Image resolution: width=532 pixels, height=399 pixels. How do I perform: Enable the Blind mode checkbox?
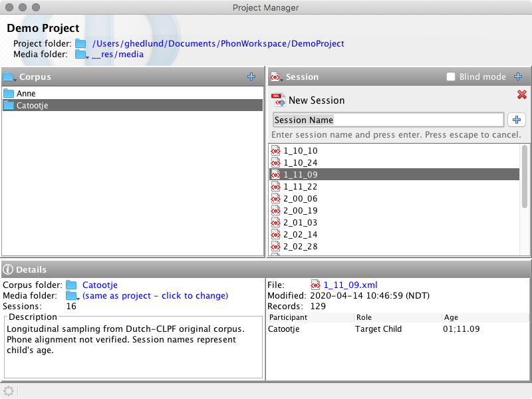click(452, 77)
